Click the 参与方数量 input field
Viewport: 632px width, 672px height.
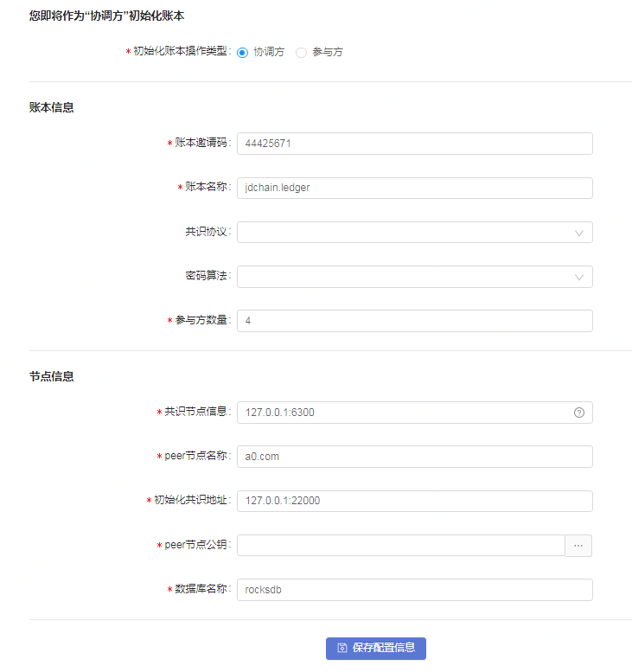tap(415, 321)
